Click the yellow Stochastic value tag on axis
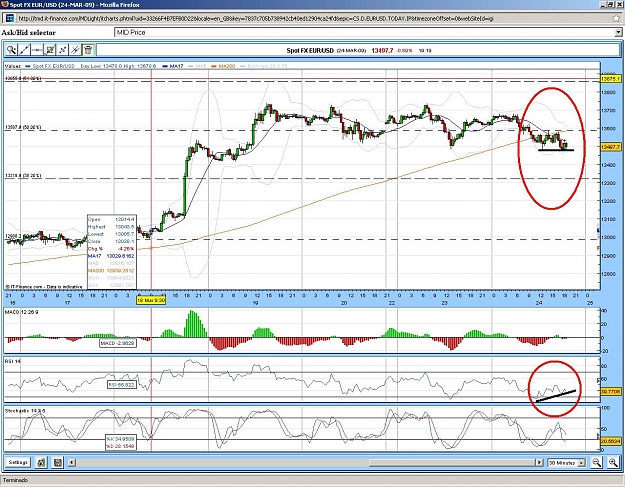The width and height of the screenshot is (625, 487). pyautogui.click(x=611, y=441)
